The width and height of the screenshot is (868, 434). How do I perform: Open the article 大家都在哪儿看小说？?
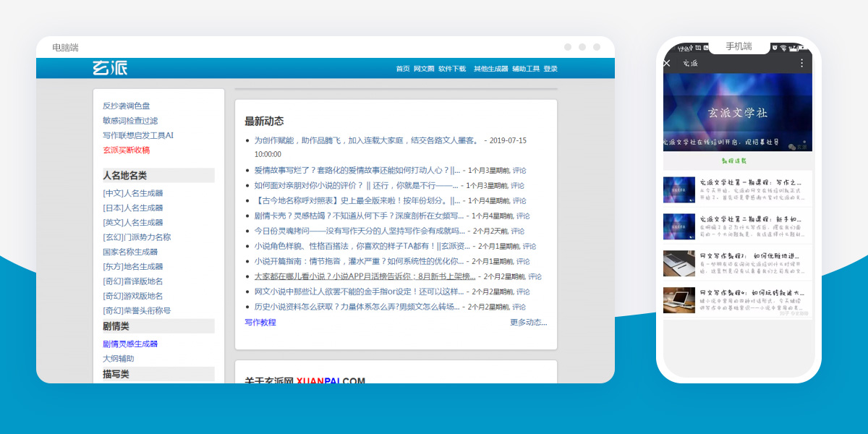coord(365,276)
